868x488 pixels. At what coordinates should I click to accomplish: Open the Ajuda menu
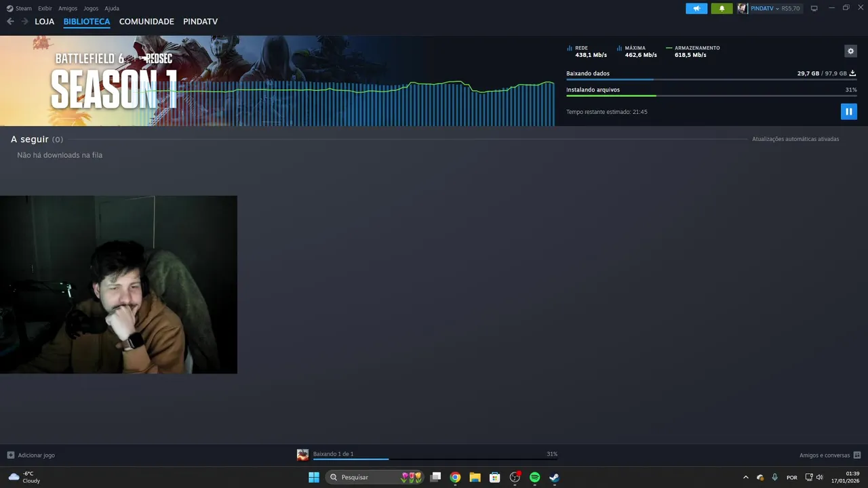coord(112,8)
